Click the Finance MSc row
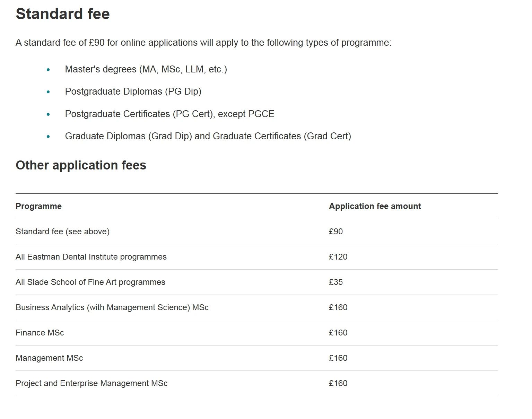This screenshot has height=419, width=532. tap(257, 333)
